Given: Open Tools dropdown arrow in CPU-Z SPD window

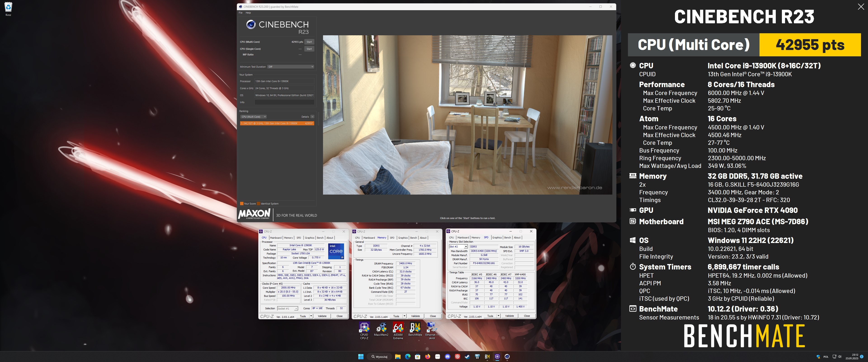Looking at the screenshot, I should (x=498, y=316).
